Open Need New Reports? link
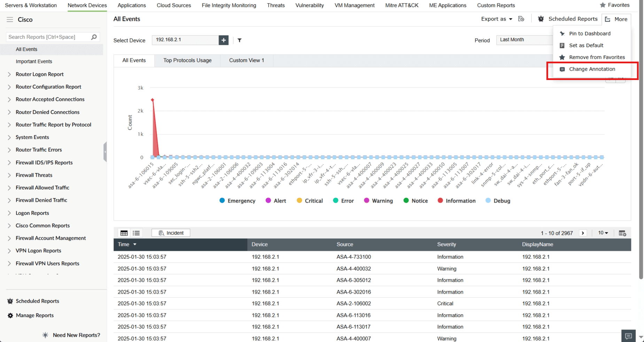Screen dimensions: 644x342 coord(76,335)
